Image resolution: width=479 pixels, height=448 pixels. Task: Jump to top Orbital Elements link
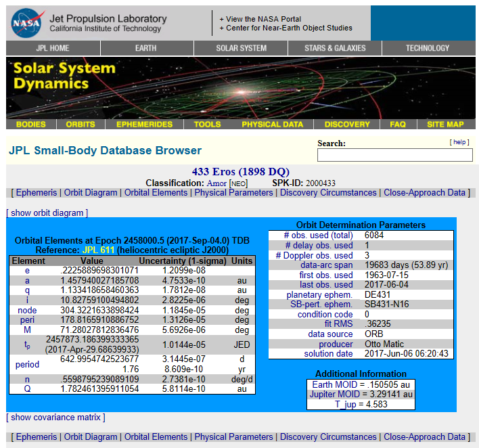pos(156,192)
